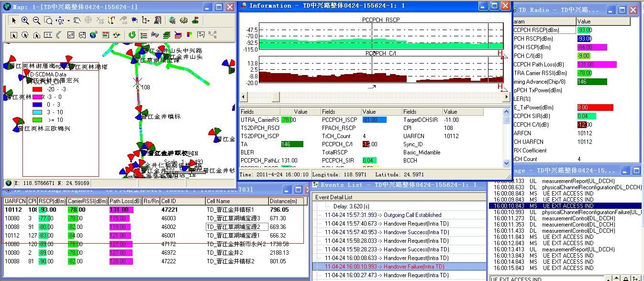The image size is (644, 281).
Task: Click the red flag on green icon
Action: 195,21
